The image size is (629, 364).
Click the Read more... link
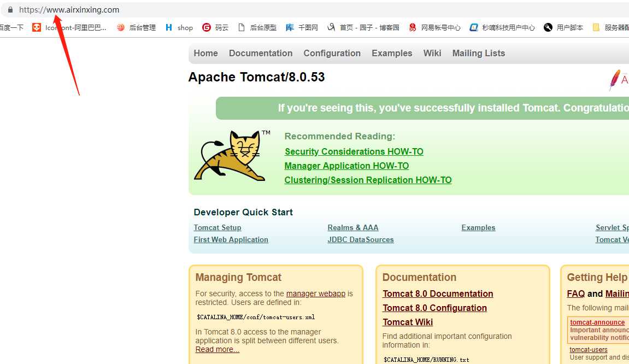pyautogui.click(x=217, y=350)
